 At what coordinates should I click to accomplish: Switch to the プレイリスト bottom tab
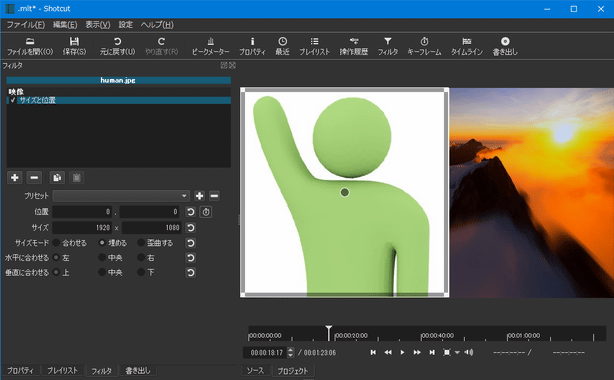tap(62, 370)
